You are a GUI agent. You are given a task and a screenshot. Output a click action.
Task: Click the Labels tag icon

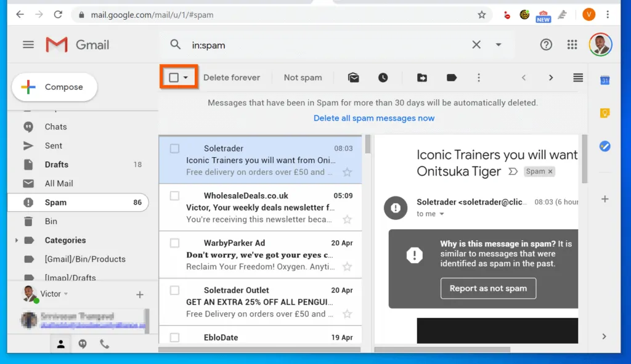[x=452, y=78]
